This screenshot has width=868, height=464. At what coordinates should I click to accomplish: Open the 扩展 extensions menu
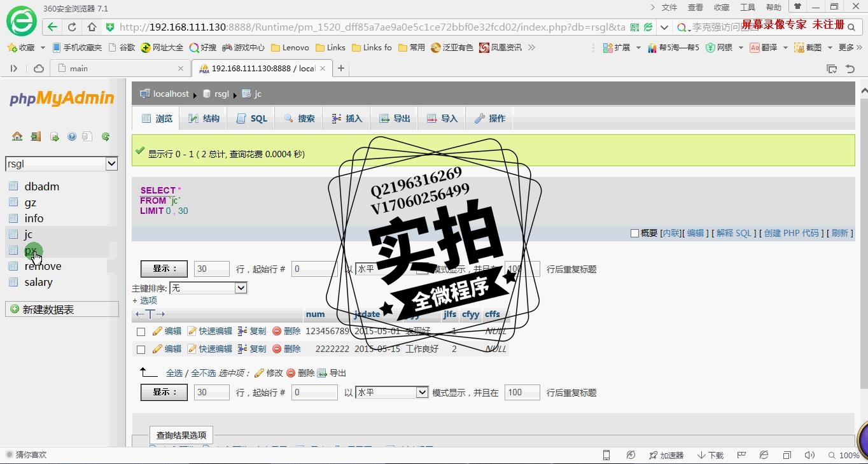click(617, 48)
